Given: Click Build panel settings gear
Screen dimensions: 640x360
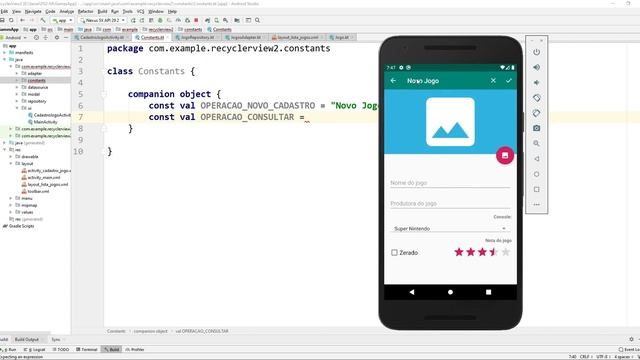Looking at the screenshot, I should click(631, 339).
